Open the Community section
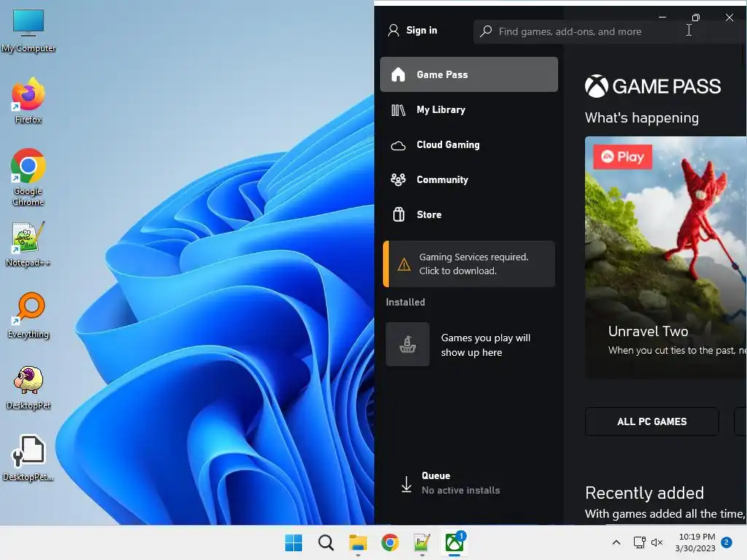Screen dimensions: 747x560 point(469,179)
